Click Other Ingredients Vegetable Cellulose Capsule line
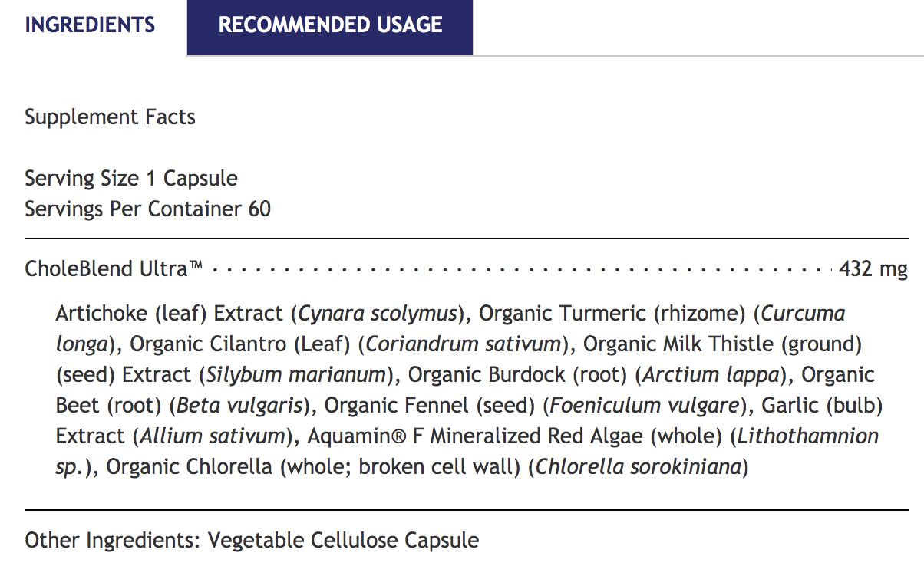This screenshot has height=566, width=924. tap(252, 540)
